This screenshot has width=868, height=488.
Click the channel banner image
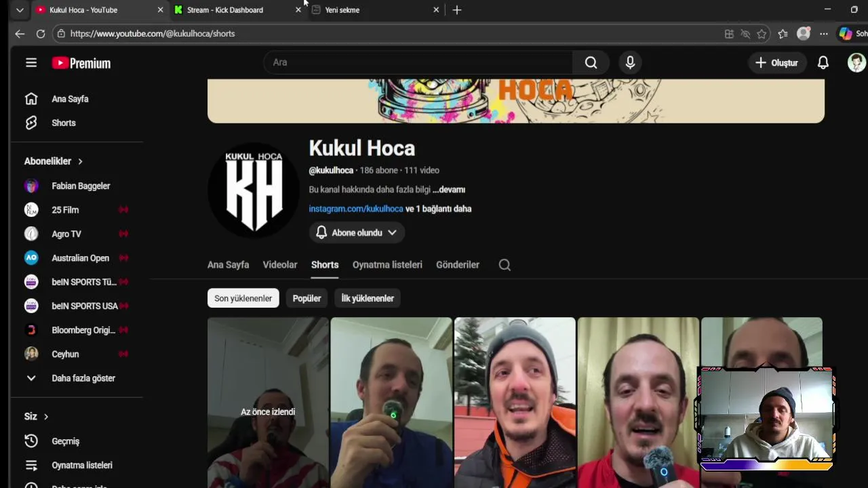[x=516, y=101]
